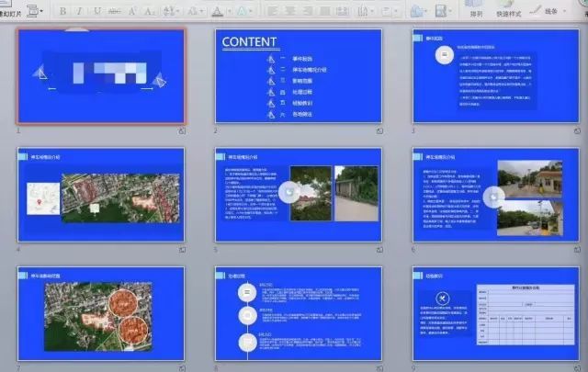Click the character spacing icon
This screenshot has height=372, width=588.
click(x=168, y=11)
